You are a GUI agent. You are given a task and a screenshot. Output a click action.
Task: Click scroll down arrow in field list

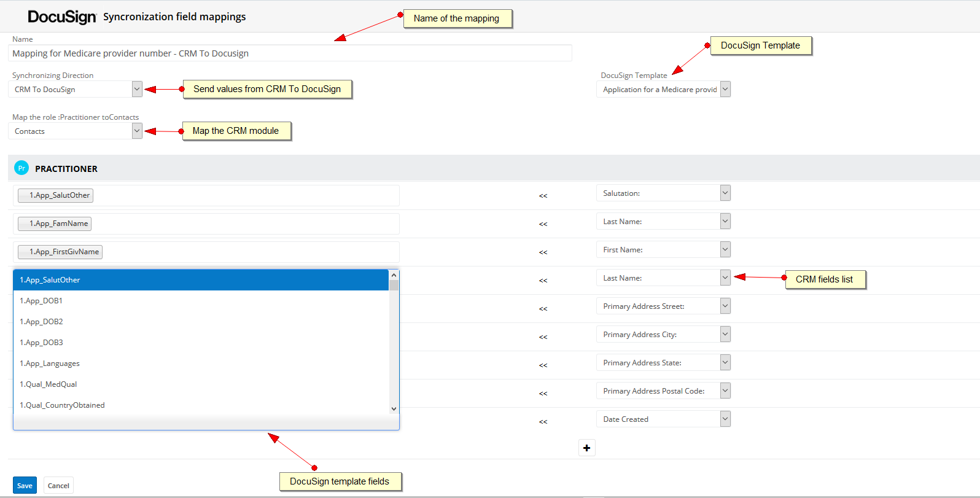394,408
